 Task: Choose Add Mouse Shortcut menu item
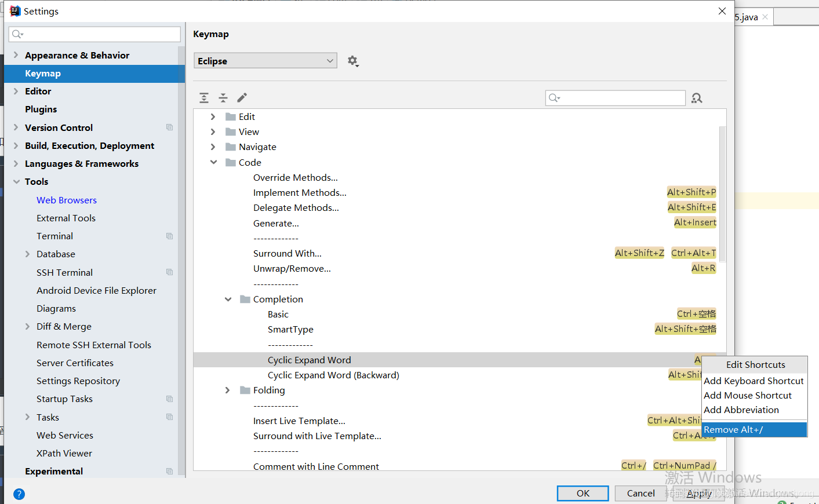754,395
